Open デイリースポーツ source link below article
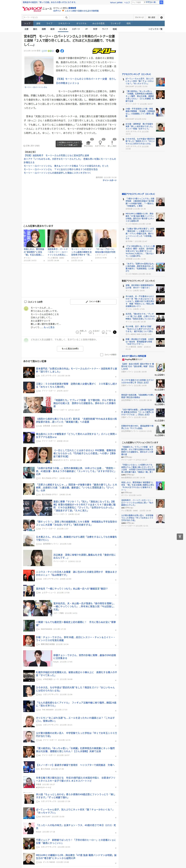 click(x=109, y=181)
